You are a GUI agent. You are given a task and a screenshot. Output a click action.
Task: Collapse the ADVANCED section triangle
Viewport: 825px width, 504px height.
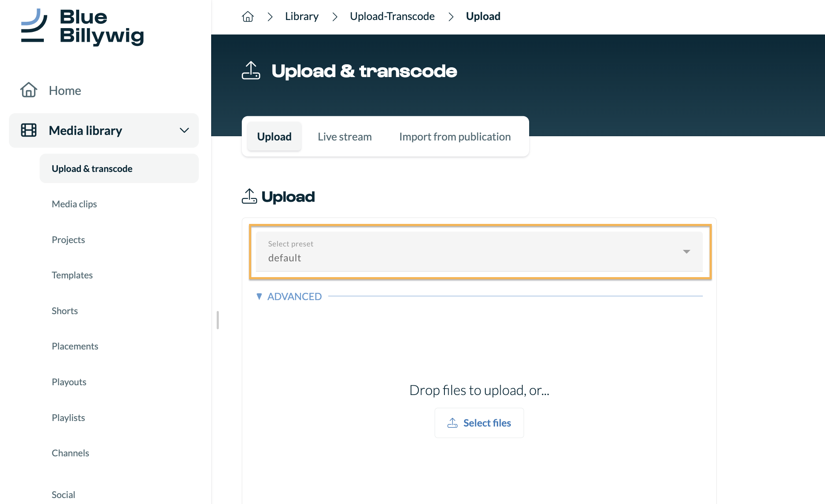259,296
